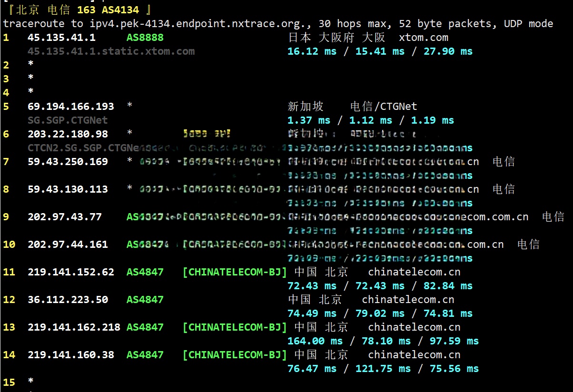Viewport: 573px width, 392px height.
Task: Click the IP address 69.194.166.193
Action: coord(71,107)
